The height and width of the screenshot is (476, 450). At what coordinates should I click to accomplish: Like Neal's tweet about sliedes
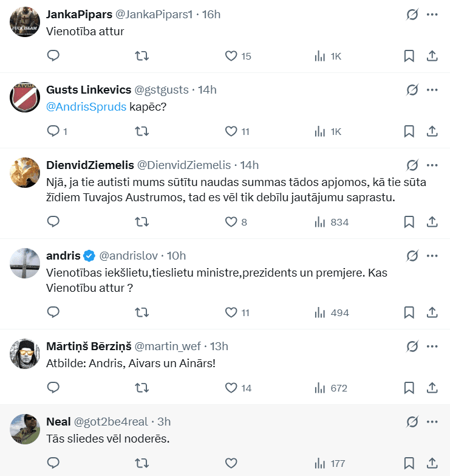point(231,463)
